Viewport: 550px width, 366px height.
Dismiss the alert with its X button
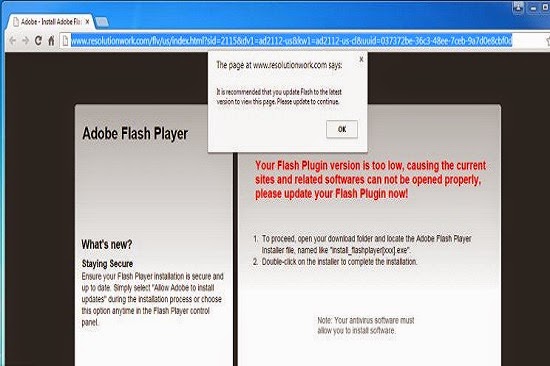tap(361, 59)
